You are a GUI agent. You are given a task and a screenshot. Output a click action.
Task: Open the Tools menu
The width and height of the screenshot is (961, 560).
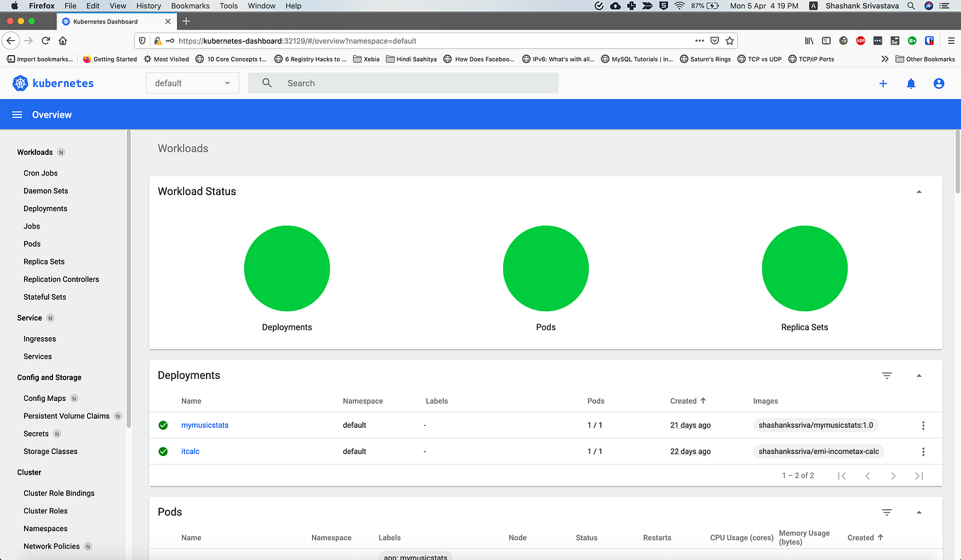coord(229,6)
